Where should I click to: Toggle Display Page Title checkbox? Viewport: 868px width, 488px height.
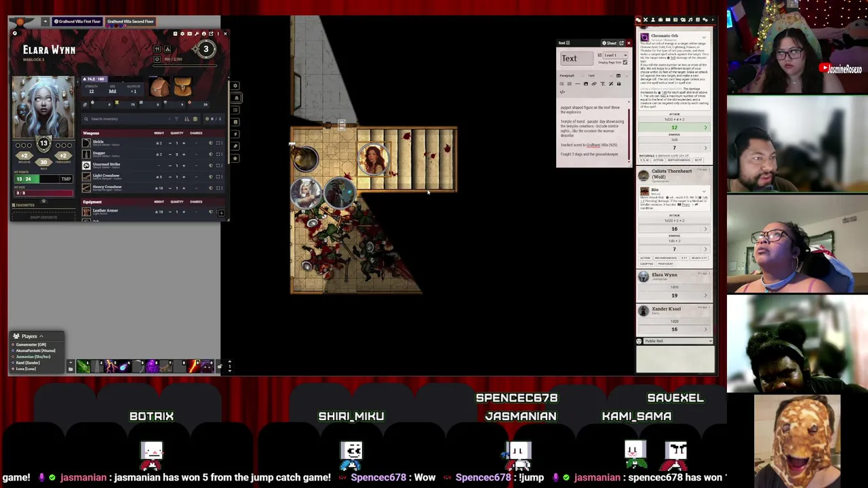click(x=625, y=62)
